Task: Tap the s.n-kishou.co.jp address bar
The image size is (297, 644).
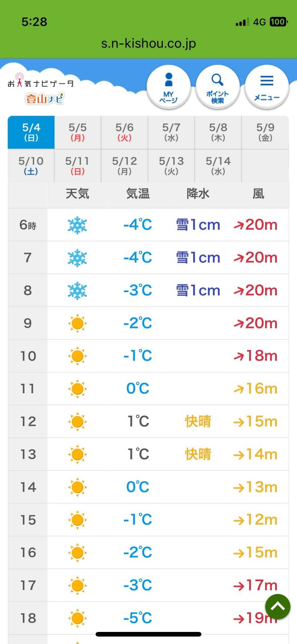Action: [148, 43]
